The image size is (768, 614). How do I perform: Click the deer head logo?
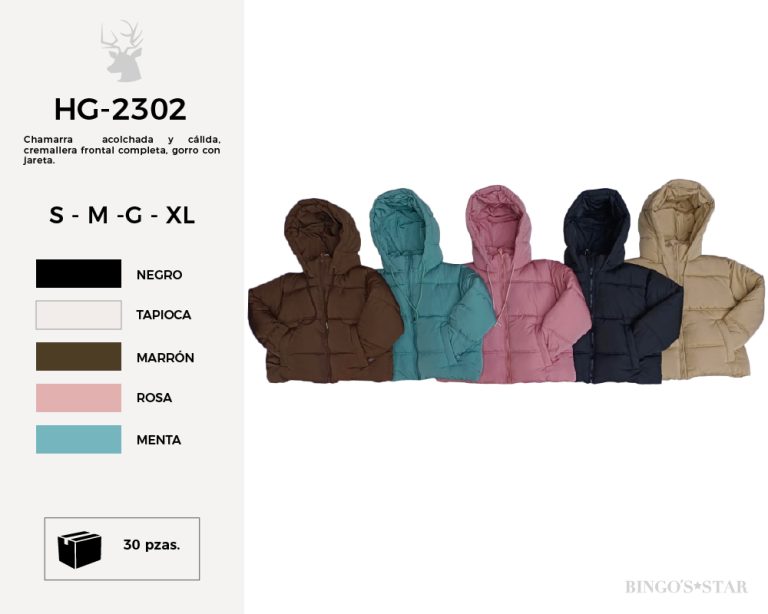[x=122, y=50]
